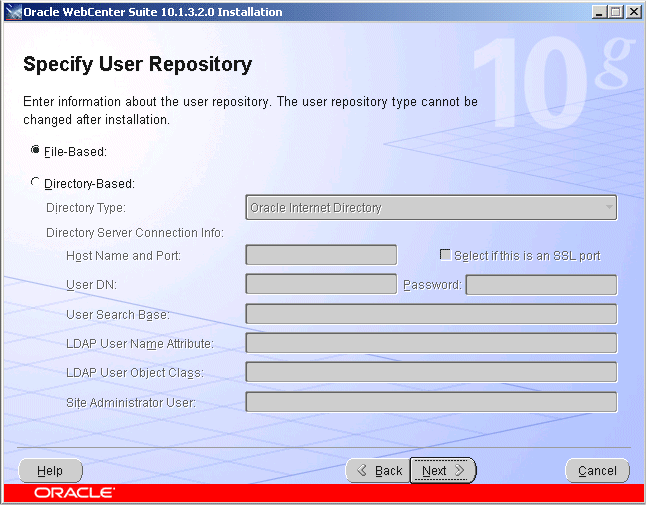Maximize the installation window
The image size is (646, 505).
[616, 12]
